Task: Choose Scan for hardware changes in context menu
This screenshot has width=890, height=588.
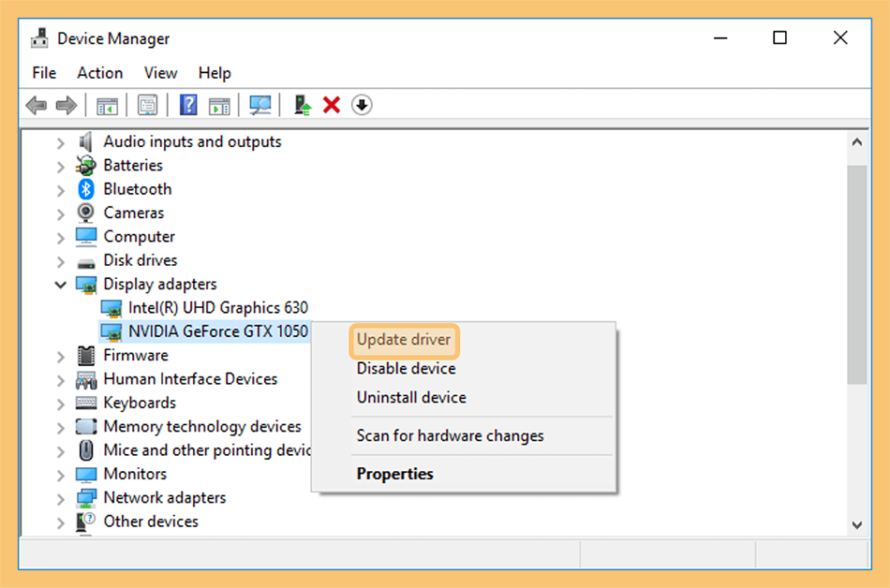Action: click(x=450, y=436)
